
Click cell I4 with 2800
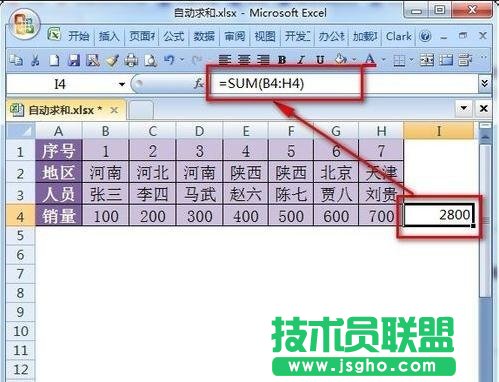(x=439, y=215)
